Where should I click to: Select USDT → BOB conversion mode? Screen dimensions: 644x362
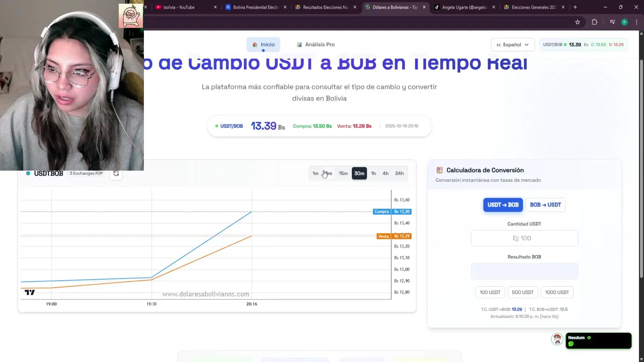[503, 205]
